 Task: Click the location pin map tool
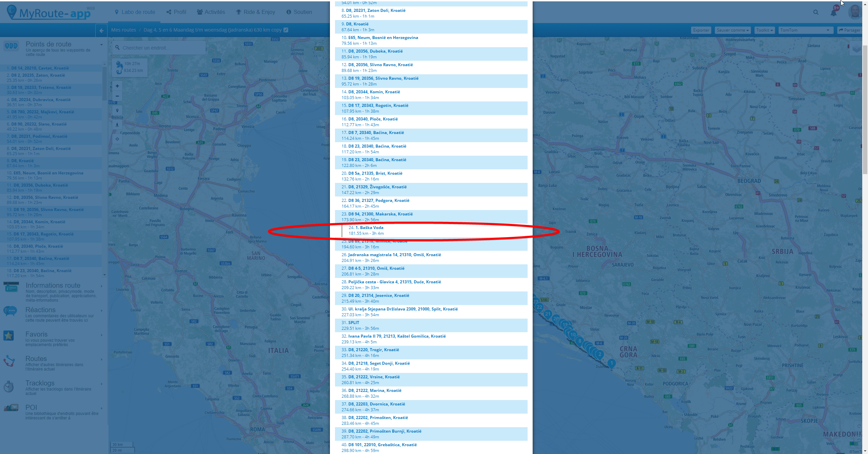(117, 110)
